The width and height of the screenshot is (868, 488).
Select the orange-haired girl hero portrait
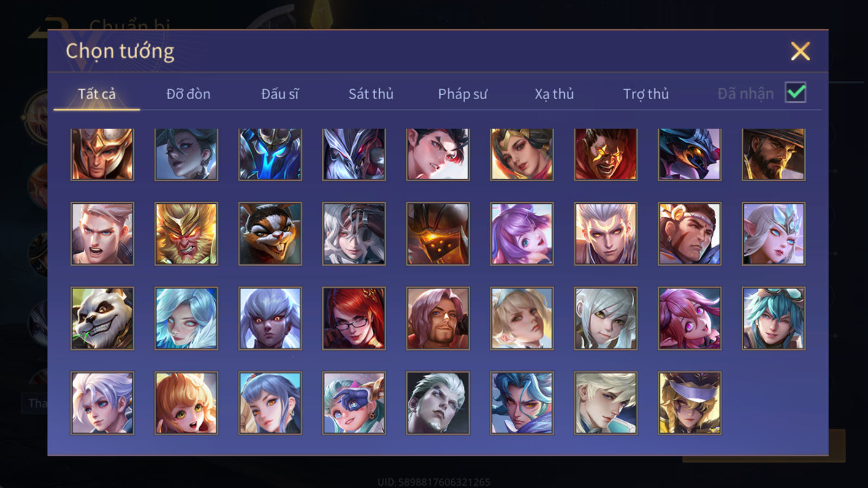click(186, 403)
